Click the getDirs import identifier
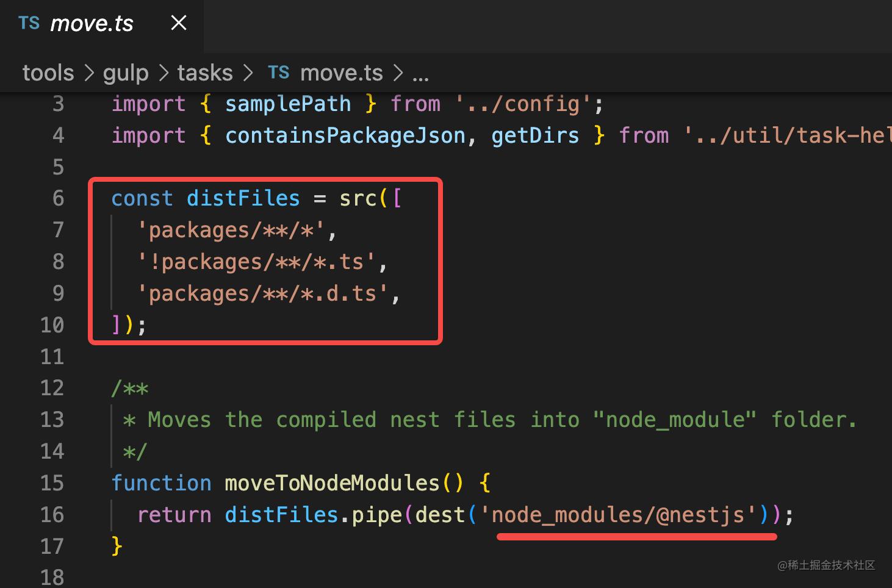Image resolution: width=892 pixels, height=588 pixels. (x=535, y=135)
